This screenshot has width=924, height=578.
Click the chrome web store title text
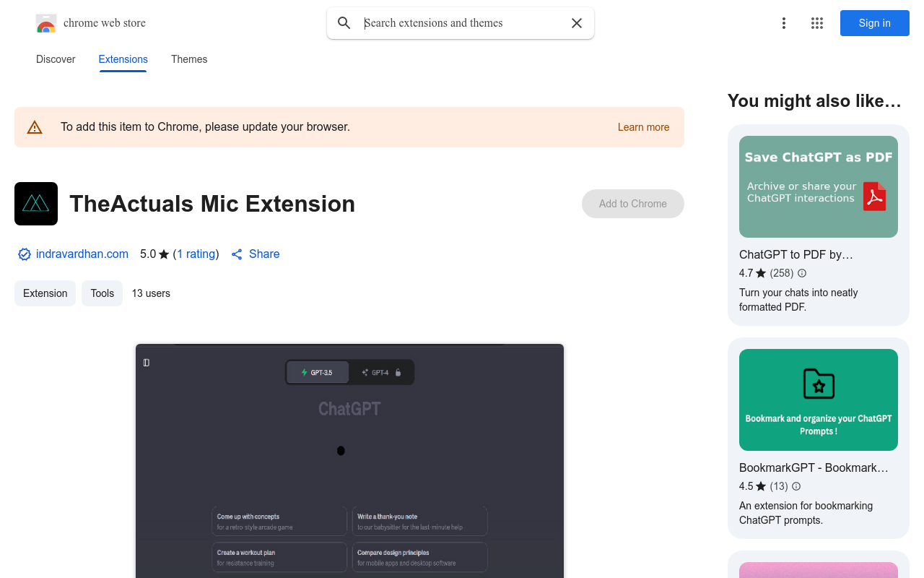pyautogui.click(x=105, y=23)
